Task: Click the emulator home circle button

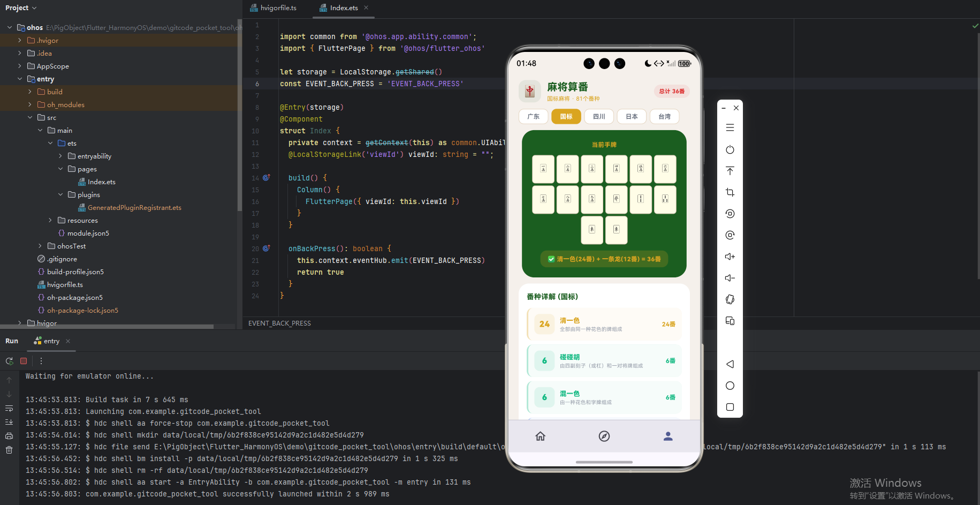Action: (x=730, y=386)
